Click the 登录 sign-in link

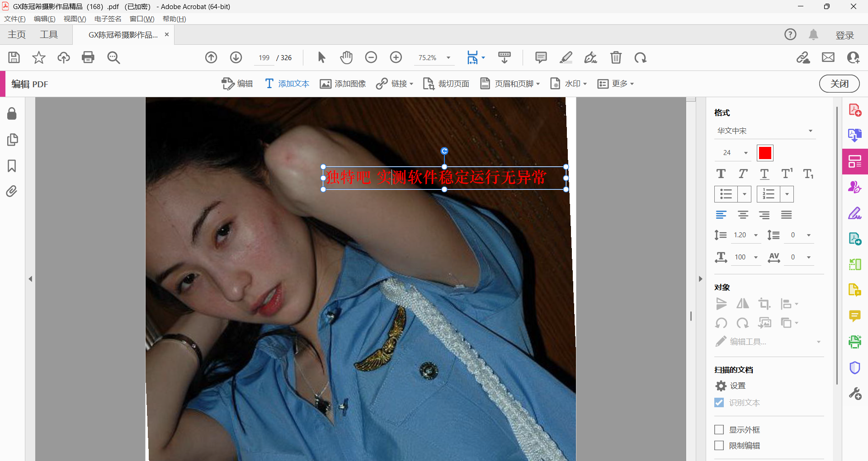coord(844,35)
